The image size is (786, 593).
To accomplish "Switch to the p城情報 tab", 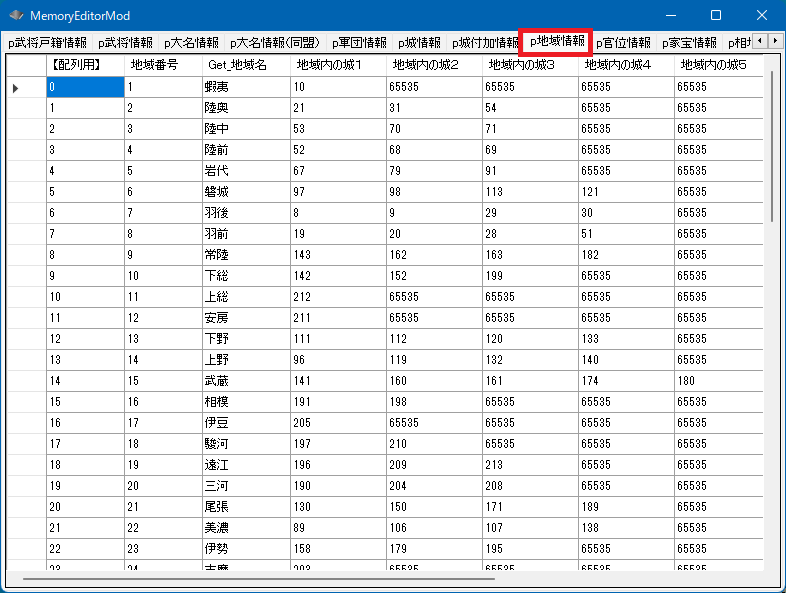I will click(x=419, y=43).
